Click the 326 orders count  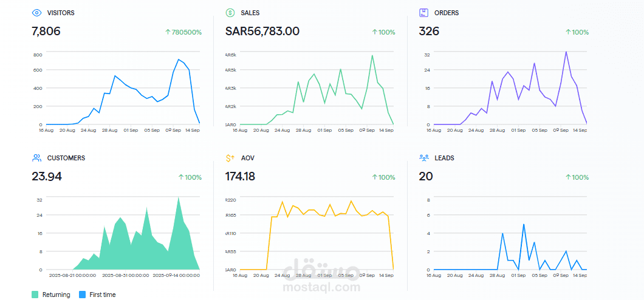click(x=430, y=32)
